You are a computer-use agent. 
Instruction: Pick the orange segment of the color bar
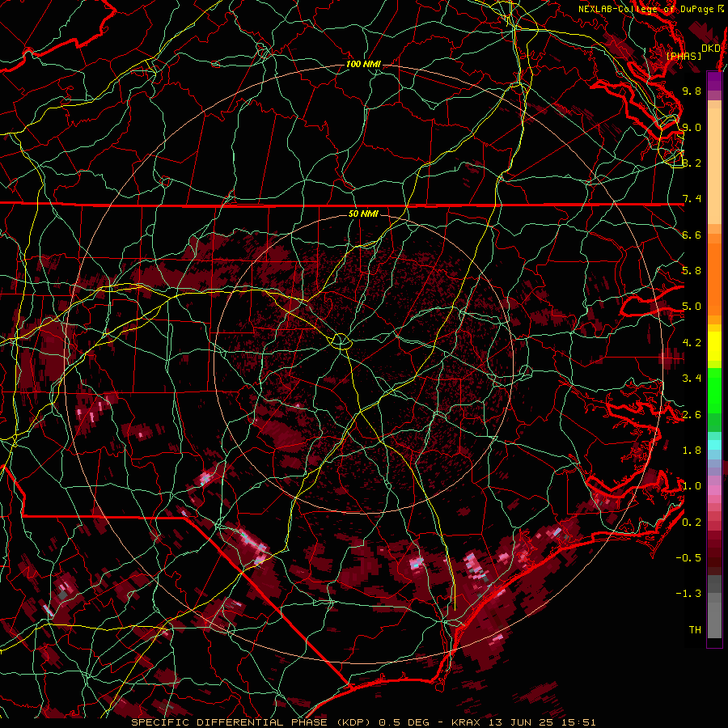pyautogui.click(x=714, y=274)
